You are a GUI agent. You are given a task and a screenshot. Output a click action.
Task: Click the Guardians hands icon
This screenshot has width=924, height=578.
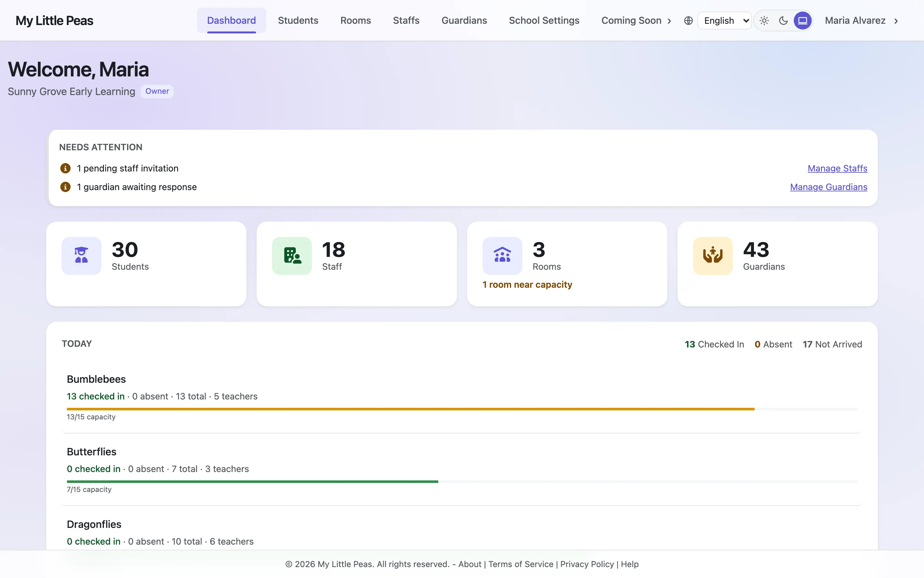(713, 255)
